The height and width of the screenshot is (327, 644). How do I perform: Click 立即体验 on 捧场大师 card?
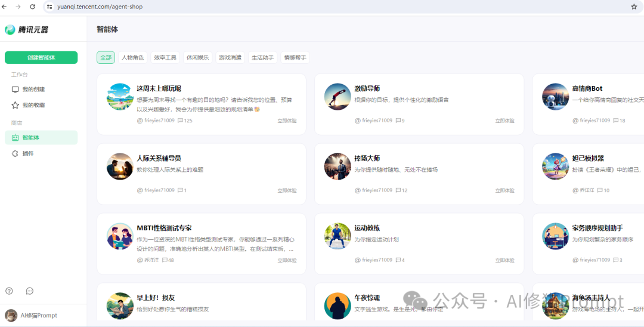click(x=505, y=190)
